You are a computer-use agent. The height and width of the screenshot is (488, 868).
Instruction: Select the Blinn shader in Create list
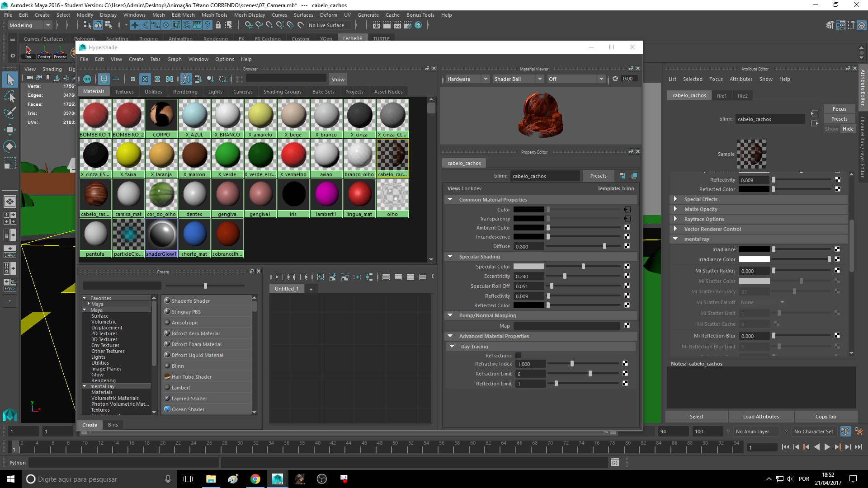coord(206,366)
